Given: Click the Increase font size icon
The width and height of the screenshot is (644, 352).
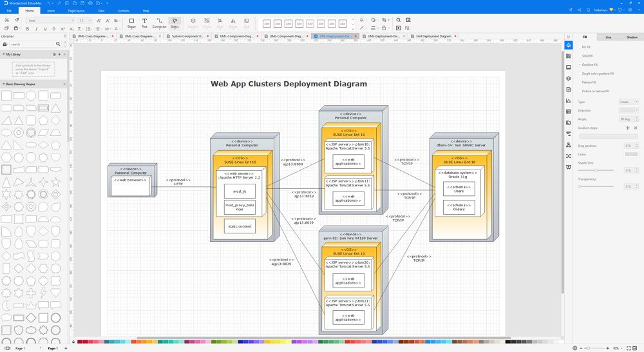Looking at the screenshot, I should point(99,21).
